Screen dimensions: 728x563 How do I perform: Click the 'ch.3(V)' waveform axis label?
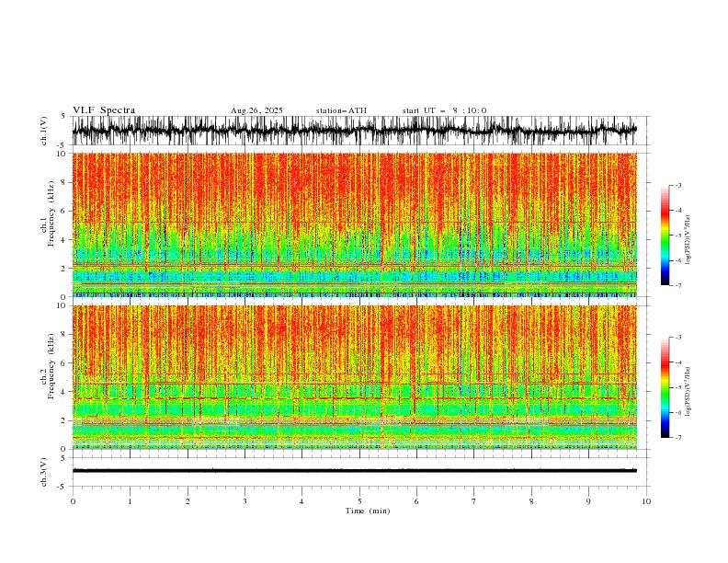tap(44, 472)
